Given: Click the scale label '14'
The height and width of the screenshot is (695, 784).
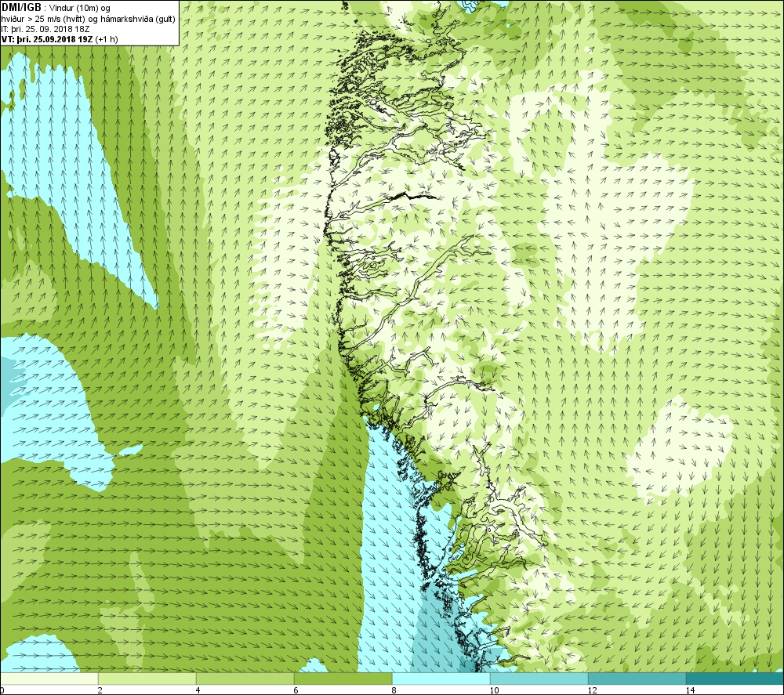Looking at the screenshot, I should coord(690,690).
